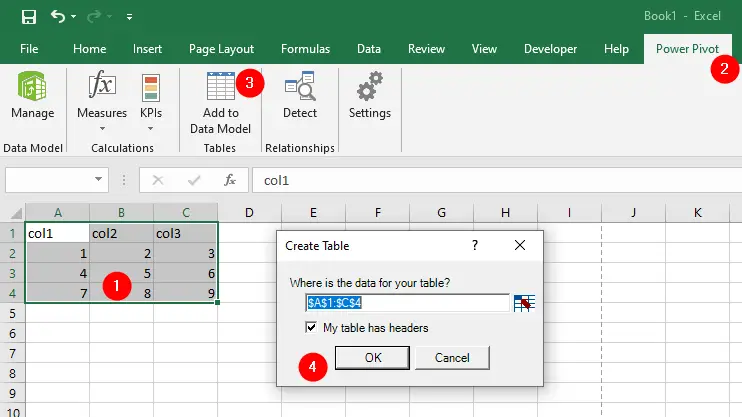This screenshot has width=742, height=417.
Task: Open the Formulas tab
Action: click(305, 49)
